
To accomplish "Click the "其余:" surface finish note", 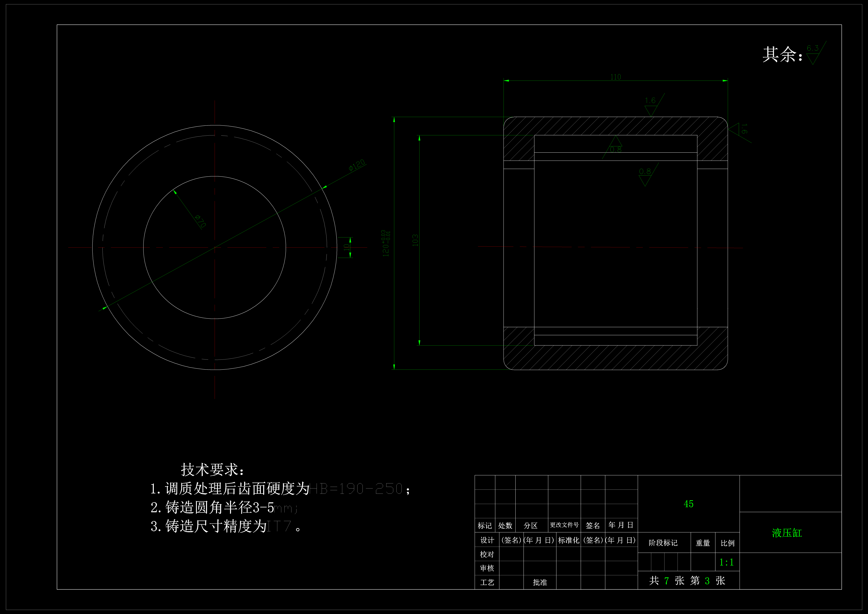I will pos(782,54).
